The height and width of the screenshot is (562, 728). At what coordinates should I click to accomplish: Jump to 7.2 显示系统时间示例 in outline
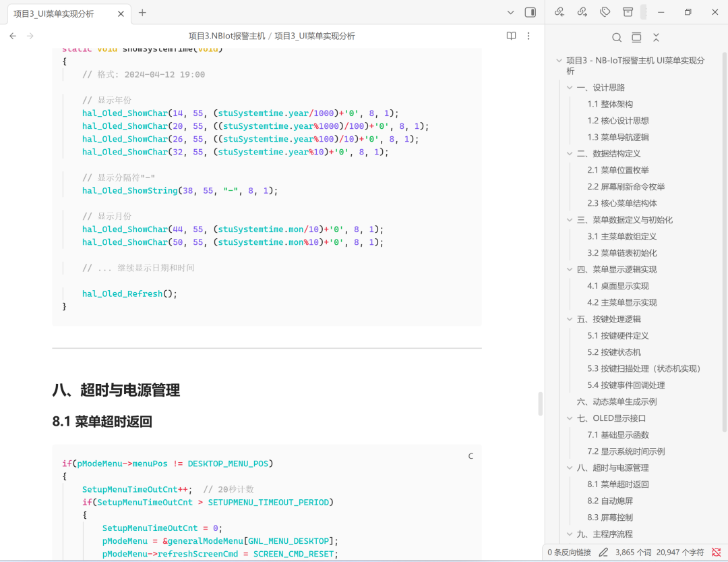point(626,451)
